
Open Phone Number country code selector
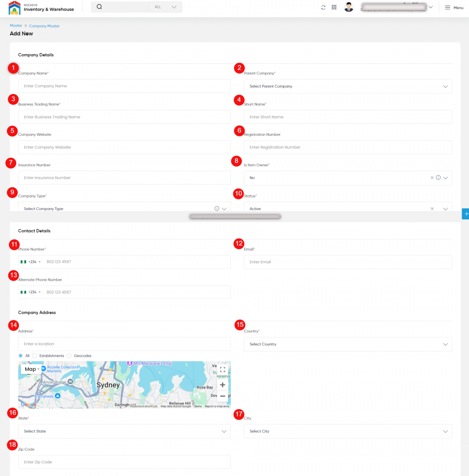pos(30,262)
